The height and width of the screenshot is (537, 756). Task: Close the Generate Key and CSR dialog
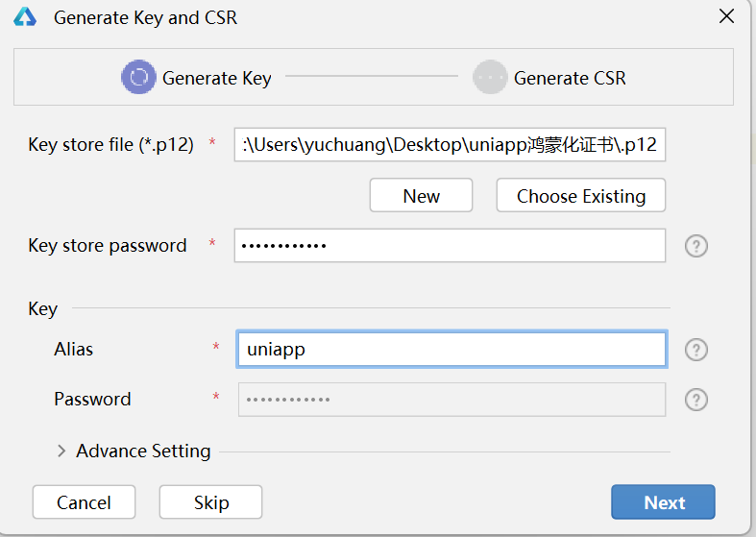(726, 16)
